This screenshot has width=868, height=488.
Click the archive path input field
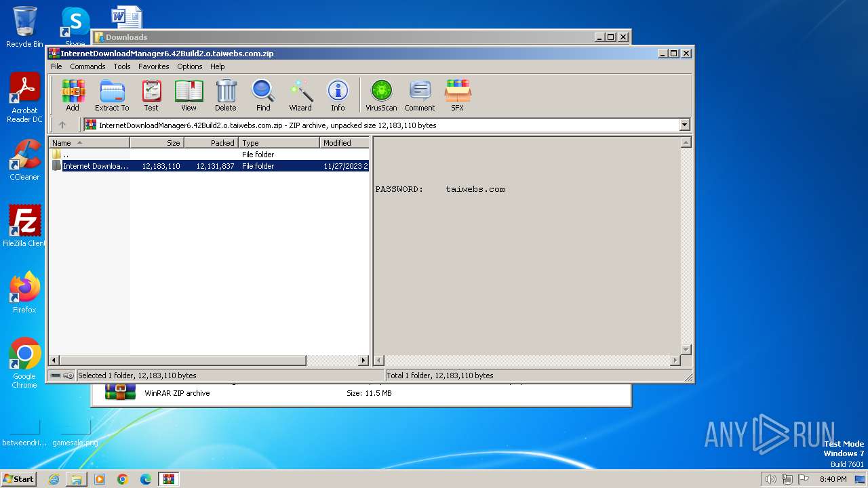(x=382, y=125)
